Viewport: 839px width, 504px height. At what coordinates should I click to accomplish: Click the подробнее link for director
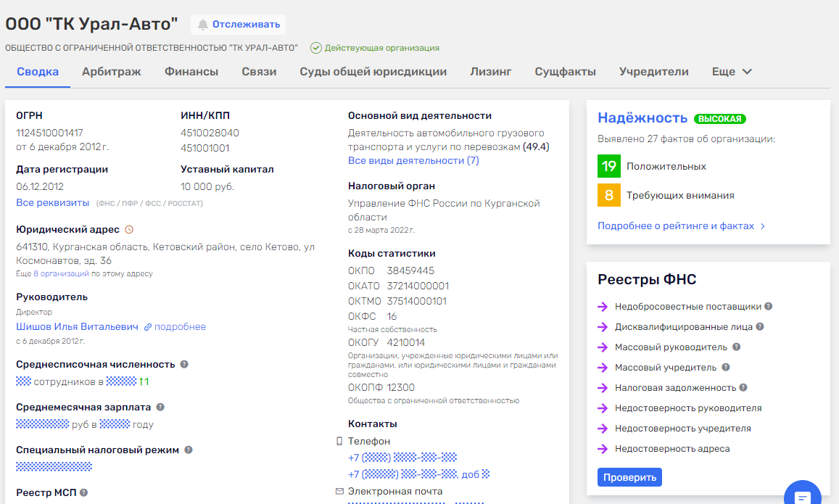[180, 327]
